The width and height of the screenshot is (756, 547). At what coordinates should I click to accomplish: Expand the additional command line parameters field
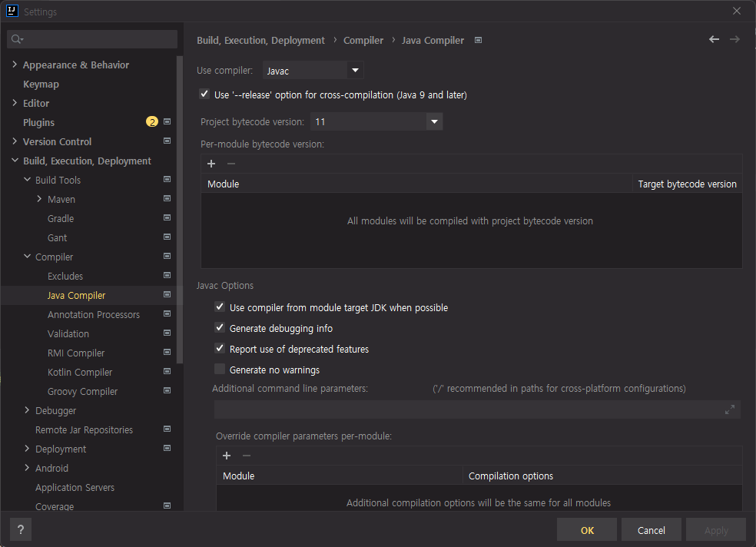[x=729, y=409]
